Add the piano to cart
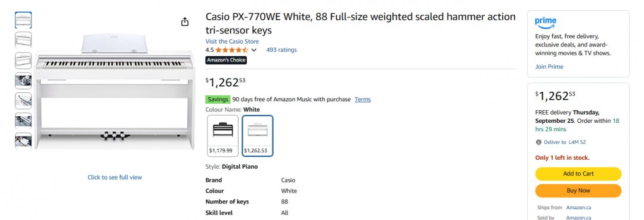This screenshot has height=220, width=644. click(578, 173)
